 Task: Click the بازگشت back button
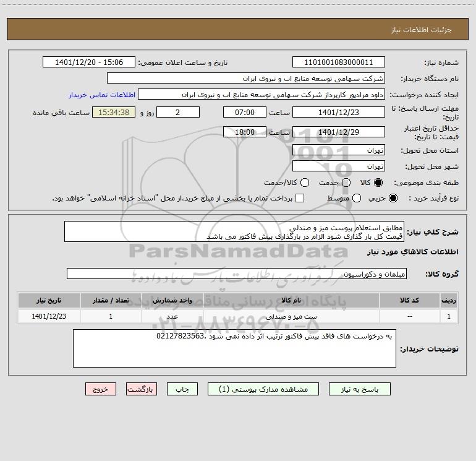tap(142, 389)
